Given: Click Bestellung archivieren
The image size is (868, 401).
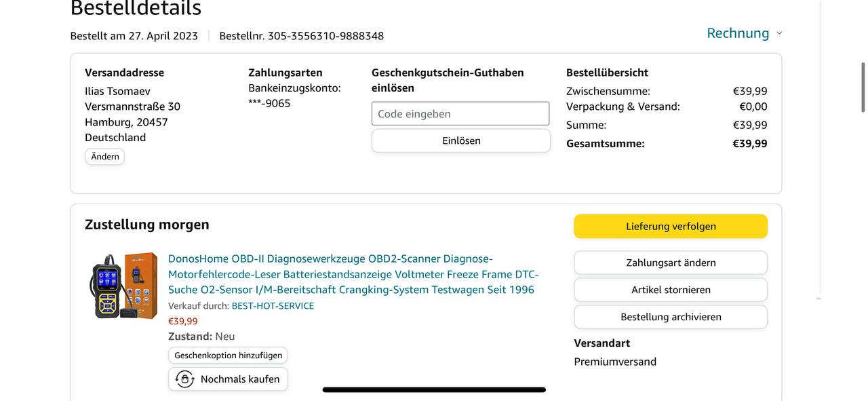Looking at the screenshot, I should click(670, 317).
